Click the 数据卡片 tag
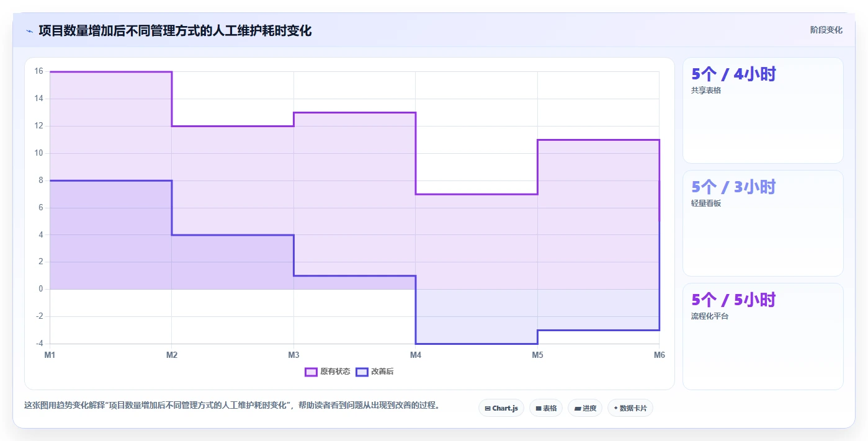This screenshot has height=441, width=868. (x=630, y=408)
